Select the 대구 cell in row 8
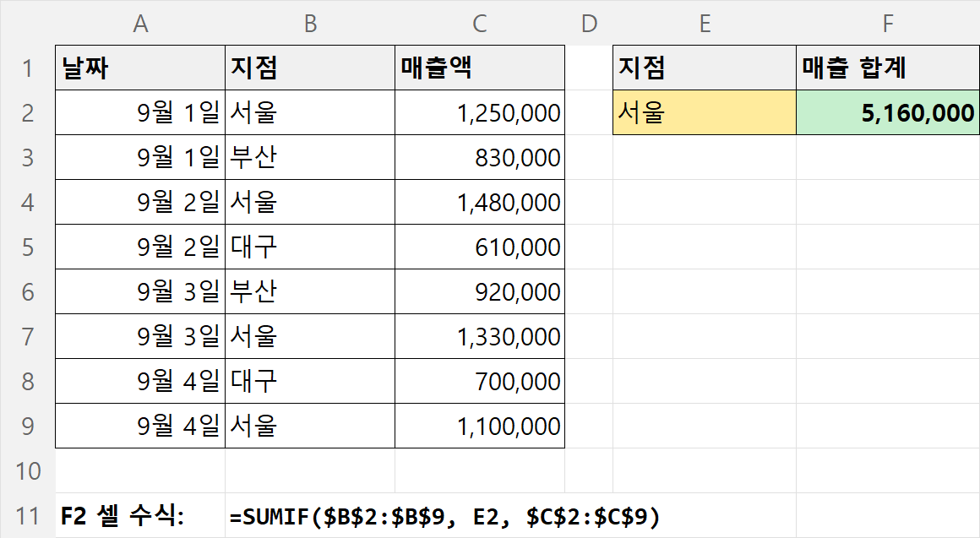980x538 pixels. (310, 381)
